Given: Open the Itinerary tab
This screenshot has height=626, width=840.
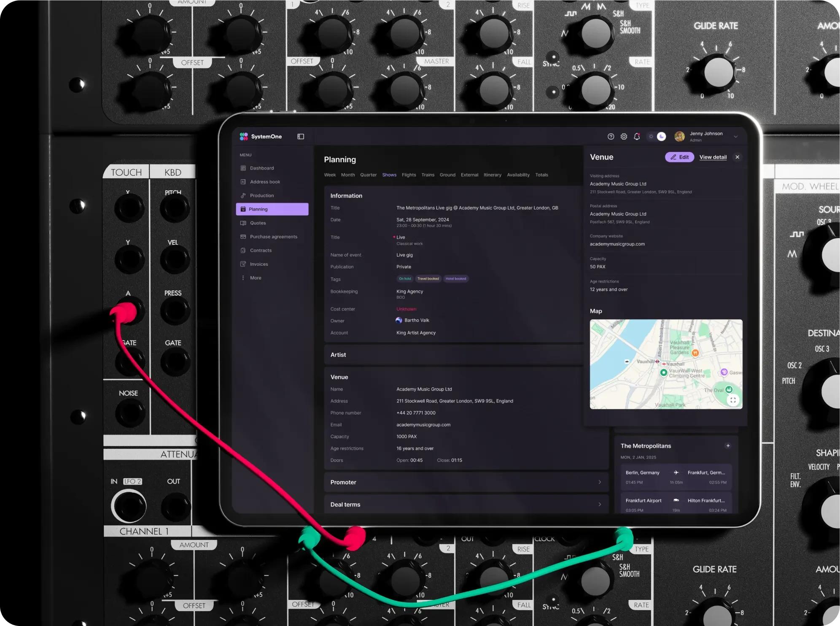Looking at the screenshot, I should [493, 175].
